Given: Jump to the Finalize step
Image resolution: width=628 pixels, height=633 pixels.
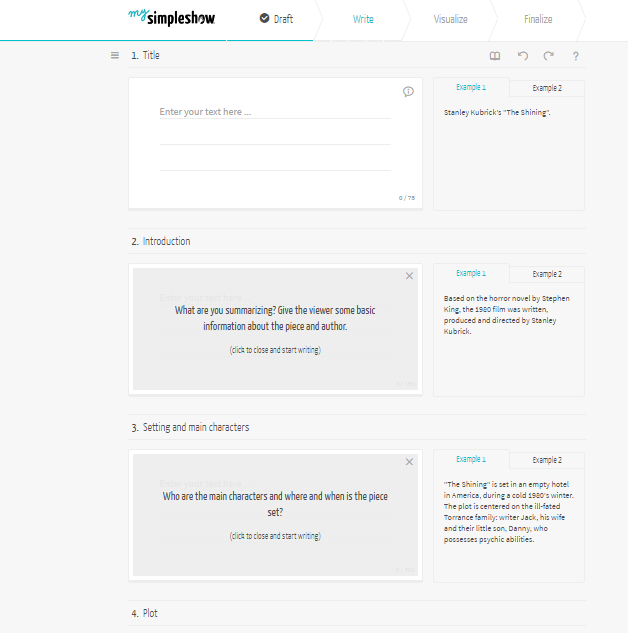Looking at the screenshot, I should [x=537, y=19].
